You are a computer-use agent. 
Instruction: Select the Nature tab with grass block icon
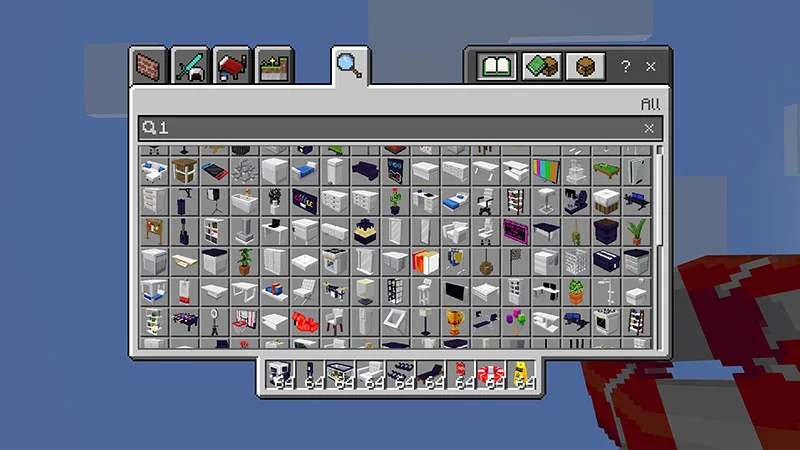pyautogui.click(x=273, y=66)
